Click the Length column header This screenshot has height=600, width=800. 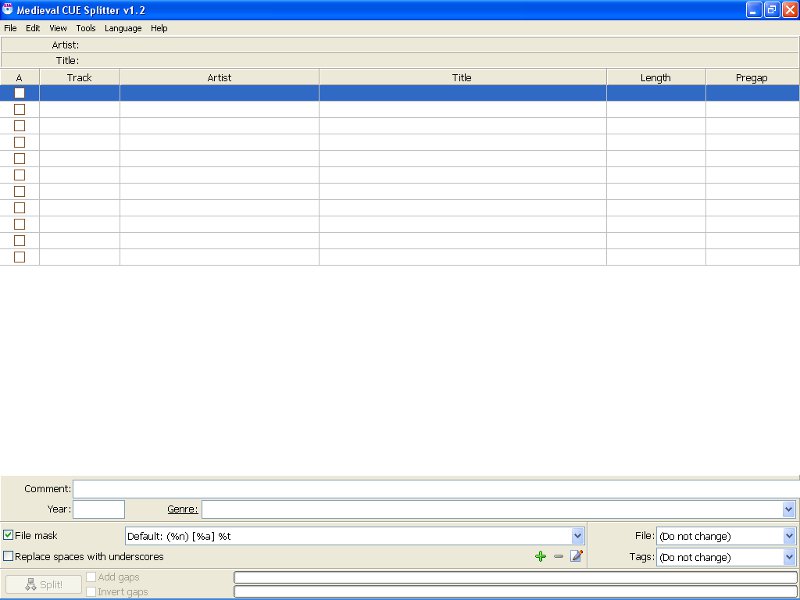pos(655,77)
